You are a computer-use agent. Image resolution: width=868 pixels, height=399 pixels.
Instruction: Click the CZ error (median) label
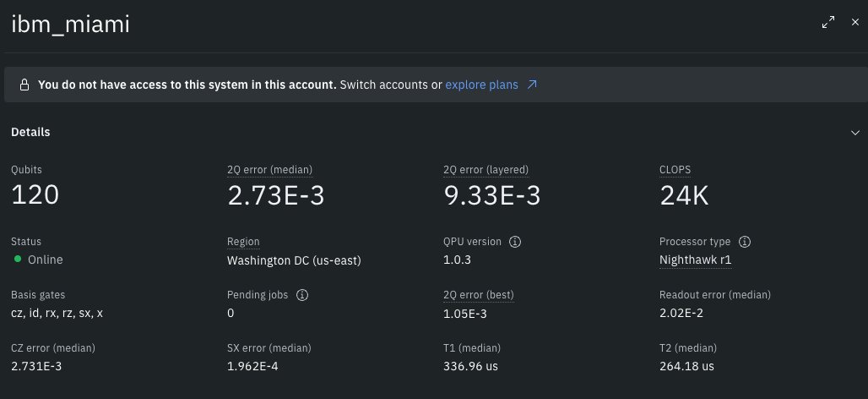(53, 348)
